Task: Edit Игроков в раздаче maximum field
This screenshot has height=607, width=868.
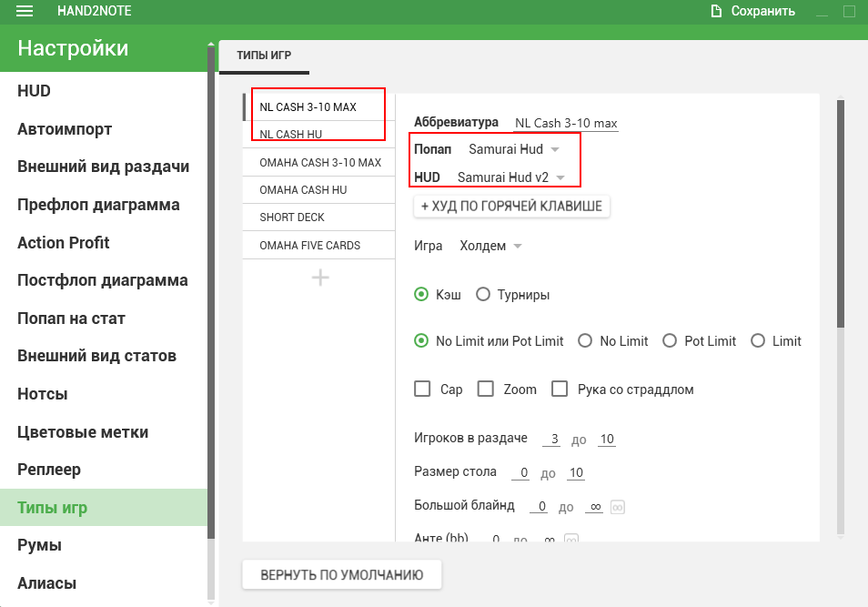Action: pyautogui.click(x=607, y=440)
